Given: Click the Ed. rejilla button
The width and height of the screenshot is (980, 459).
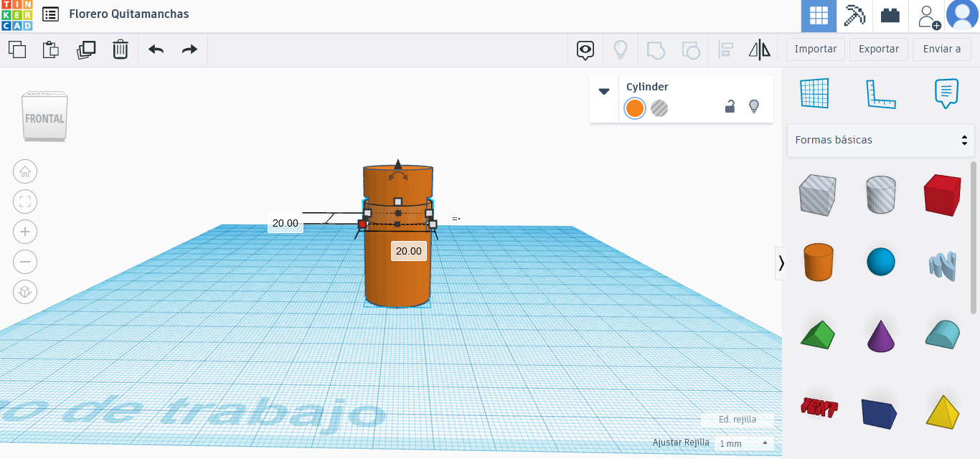Looking at the screenshot, I should pos(738,420).
